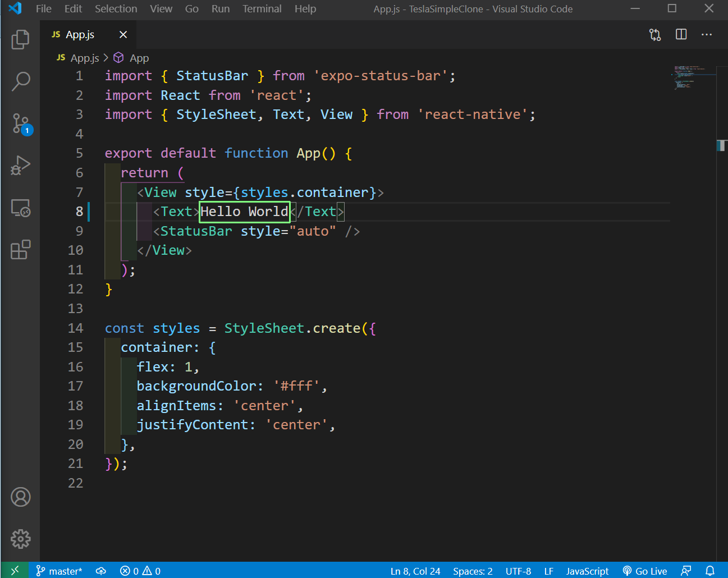The height and width of the screenshot is (578, 728).
Task: Open the Extensions view
Action: [20, 250]
